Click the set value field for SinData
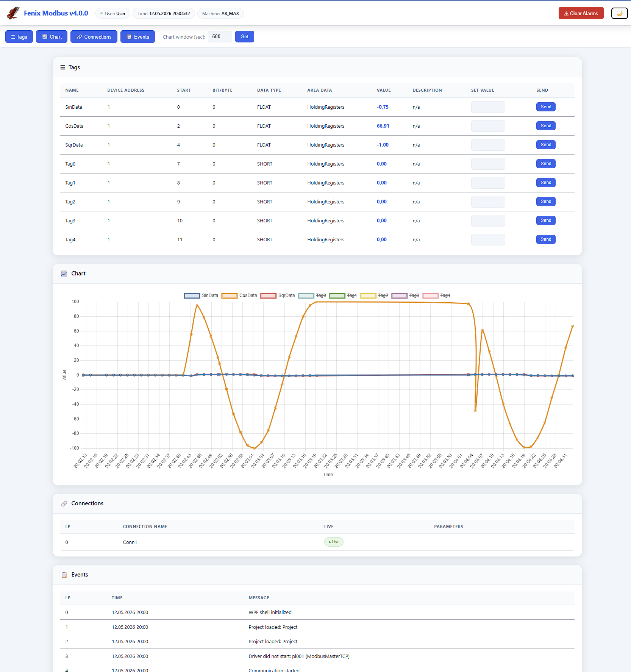 pos(488,107)
